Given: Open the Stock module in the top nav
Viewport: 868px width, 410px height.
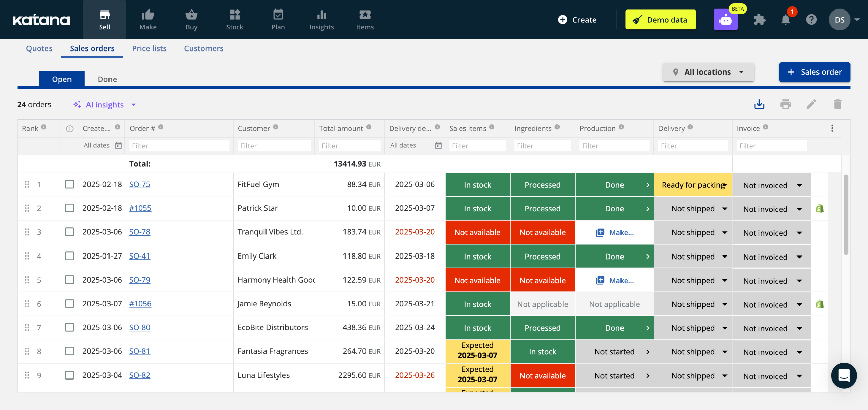Looking at the screenshot, I should coord(235,20).
